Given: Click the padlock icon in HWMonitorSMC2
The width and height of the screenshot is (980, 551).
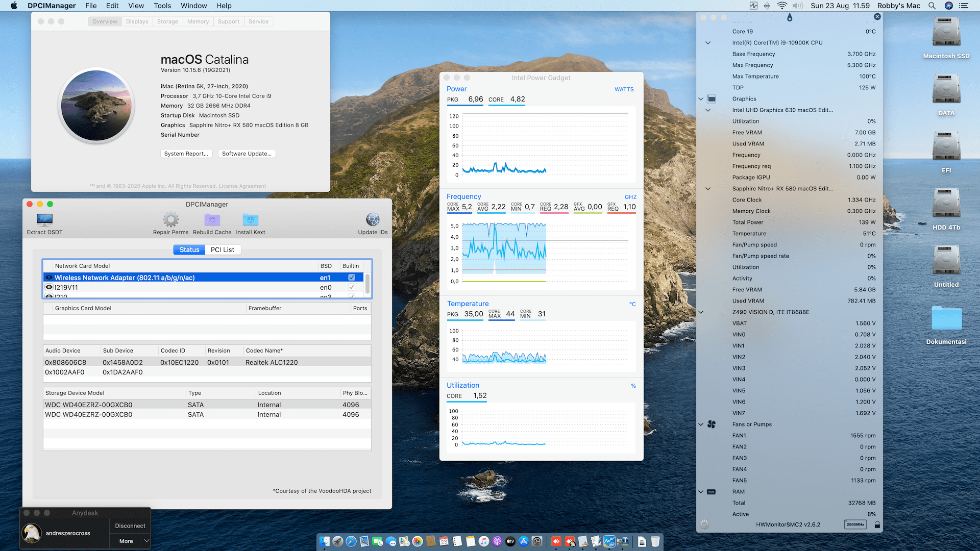Looking at the screenshot, I should (x=877, y=524).
